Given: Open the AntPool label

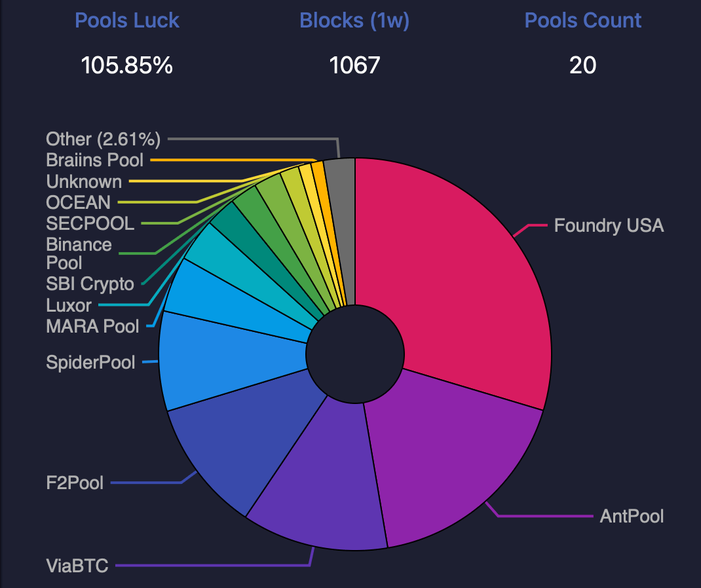Looking at the screenshot, I should click(632, 516).
